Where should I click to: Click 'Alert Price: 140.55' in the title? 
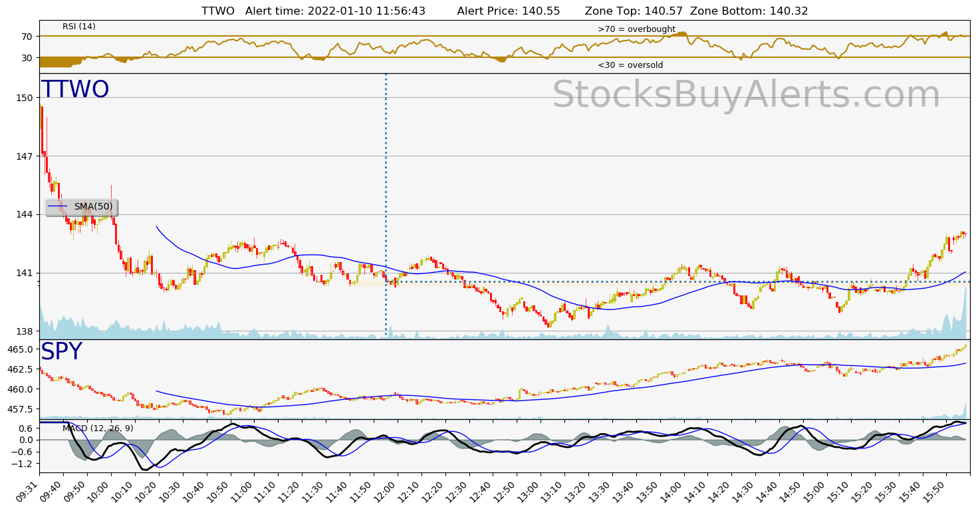pos(509,11)
